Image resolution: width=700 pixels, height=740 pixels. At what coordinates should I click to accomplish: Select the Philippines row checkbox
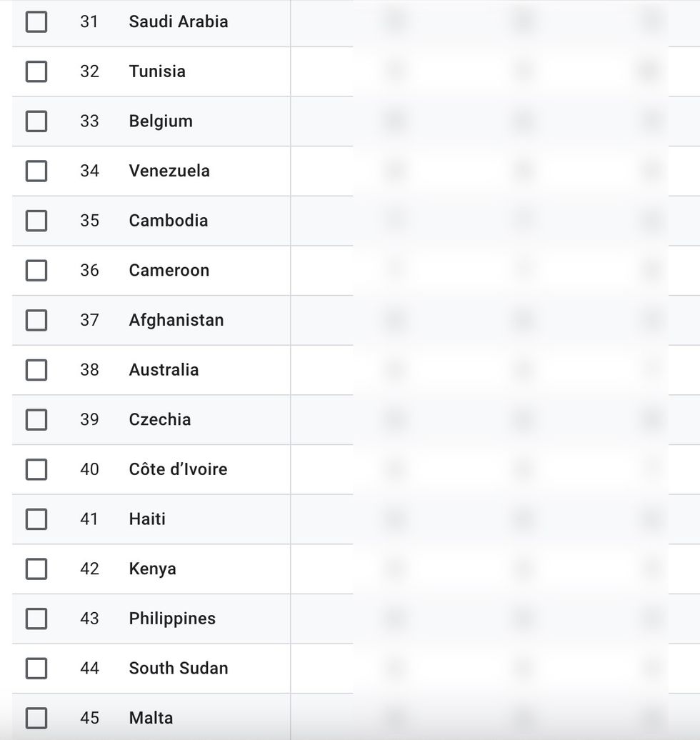(x=36, y=619)
